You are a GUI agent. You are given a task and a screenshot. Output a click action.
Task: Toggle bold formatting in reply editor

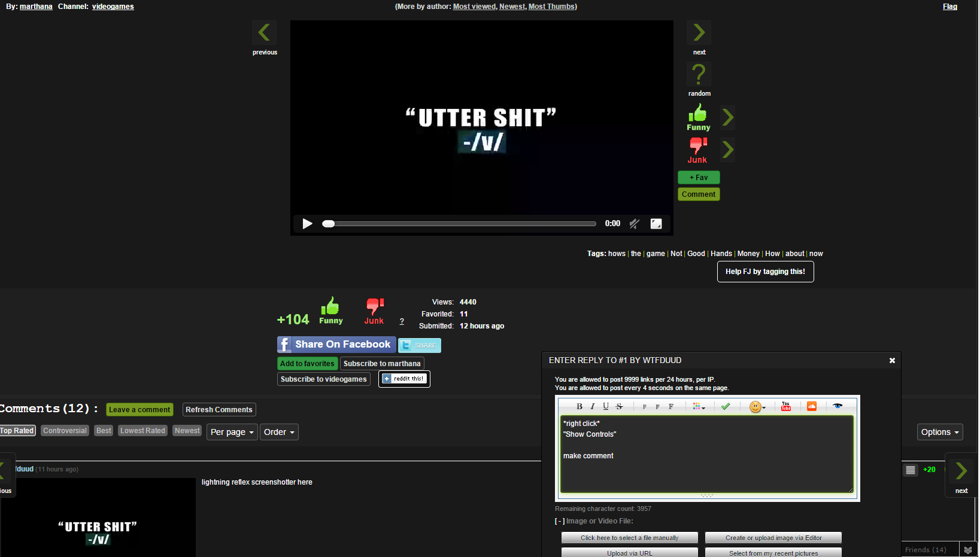point(579,406)
